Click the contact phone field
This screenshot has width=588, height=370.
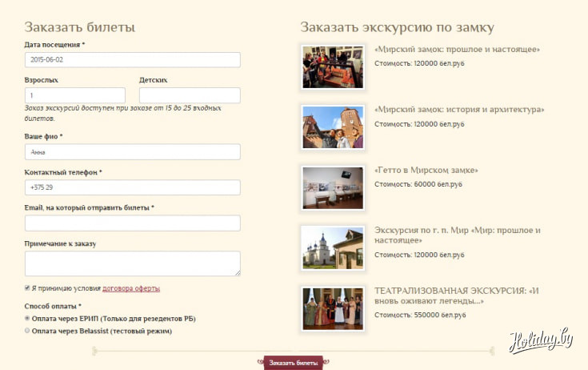tap(132, 187)
